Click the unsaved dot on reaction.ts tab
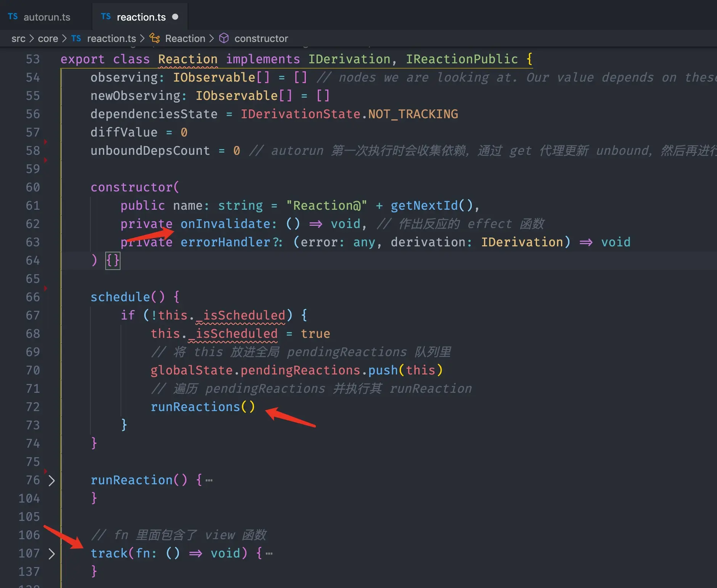Screen dimensions: 717x588 coord(175,17)
